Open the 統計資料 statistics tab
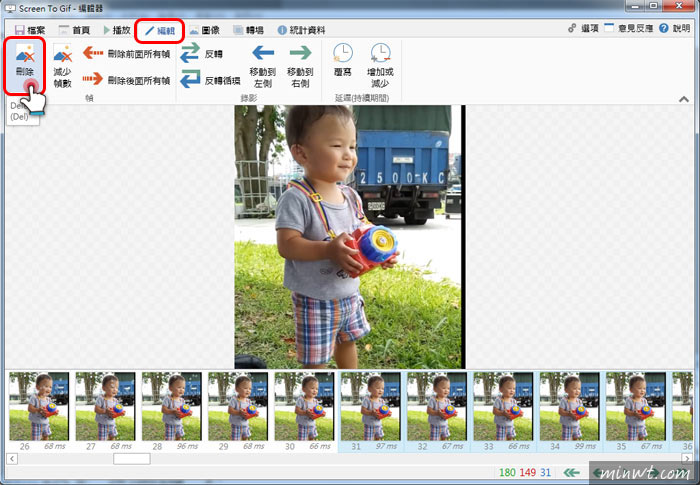Viewport: 700px width, 485px height. tap(301, 30)
